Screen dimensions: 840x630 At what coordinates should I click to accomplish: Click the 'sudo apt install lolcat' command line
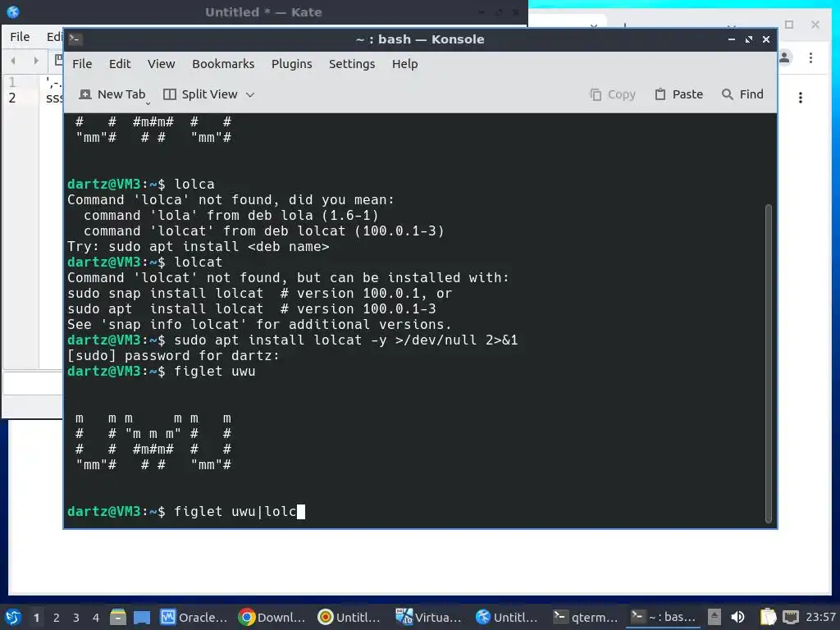tap(293, 340)
